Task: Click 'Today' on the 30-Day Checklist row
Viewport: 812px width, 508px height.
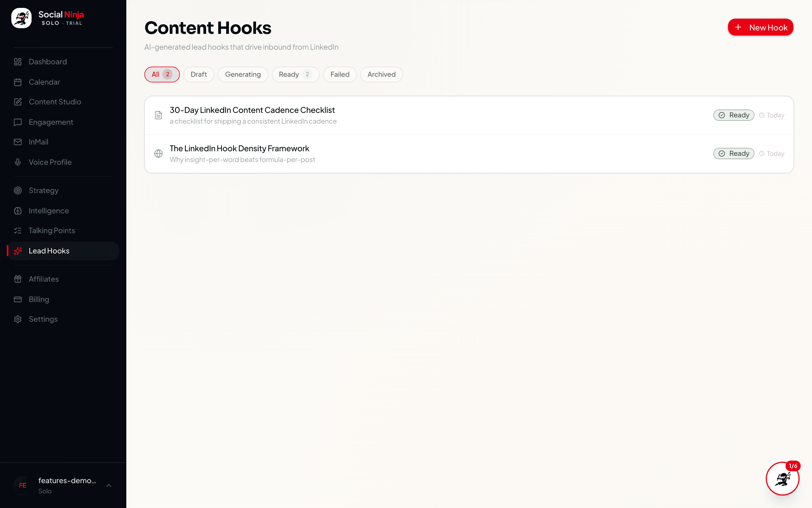Action: click(775, 115)
